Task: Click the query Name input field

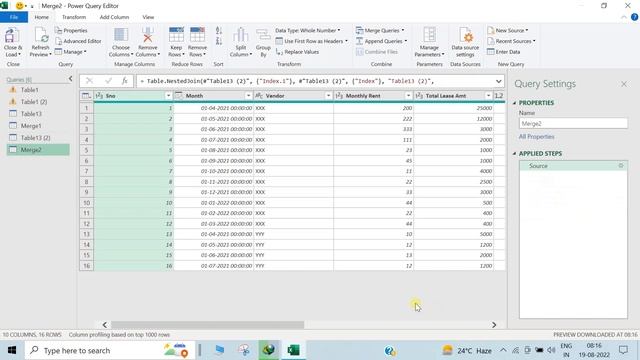Action: tap(573, 123)
